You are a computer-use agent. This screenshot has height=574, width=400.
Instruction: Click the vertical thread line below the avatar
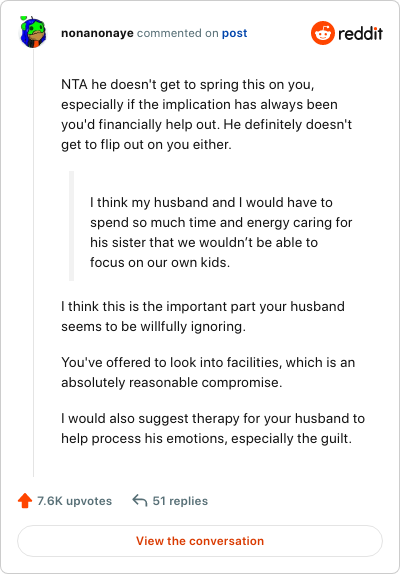[x=33, y=262]
